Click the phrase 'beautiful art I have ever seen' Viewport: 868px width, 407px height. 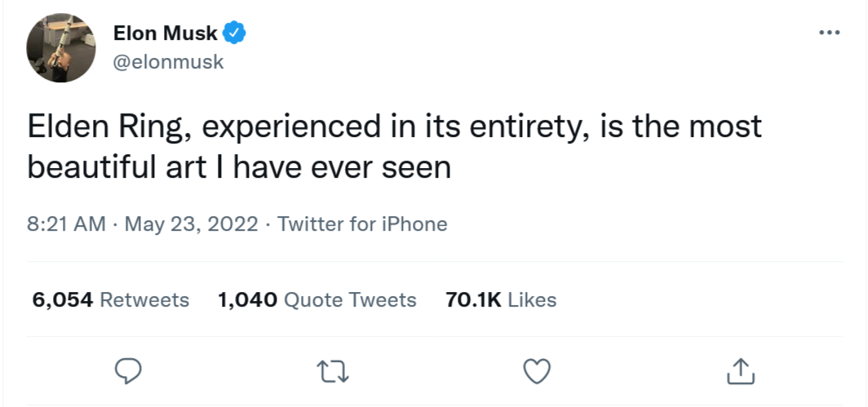click(x=239, y=167)
